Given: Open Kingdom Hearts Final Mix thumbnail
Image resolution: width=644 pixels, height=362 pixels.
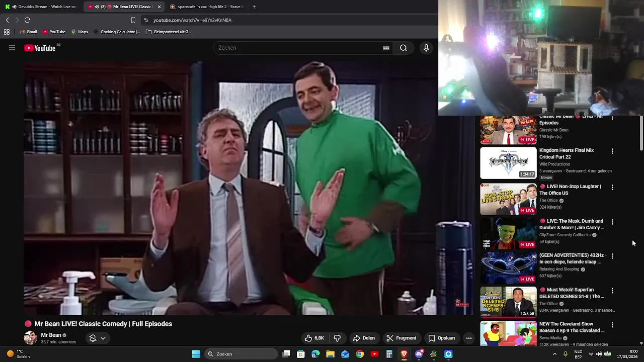Looking at the screenshot, I should tap(508, 163).
